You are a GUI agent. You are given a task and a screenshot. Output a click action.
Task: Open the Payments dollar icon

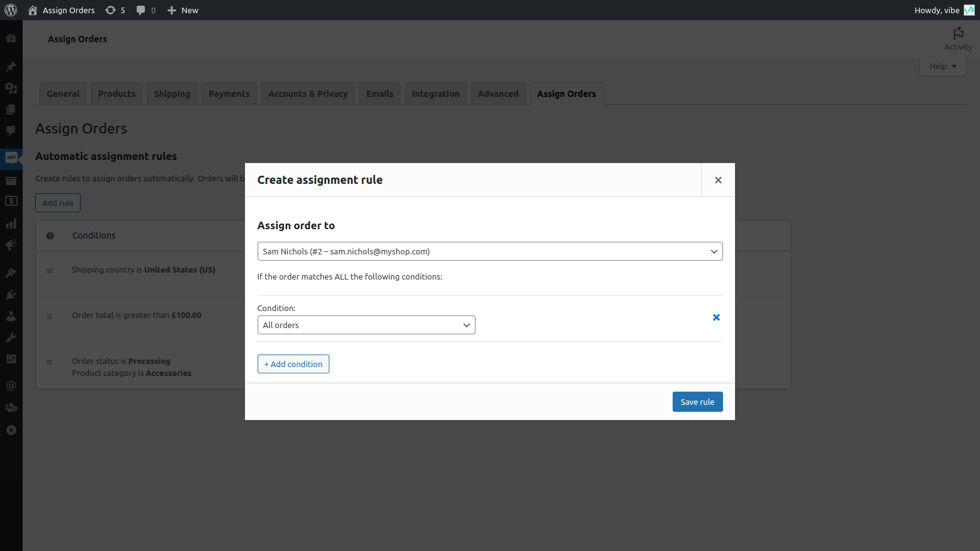coord(11,202)
